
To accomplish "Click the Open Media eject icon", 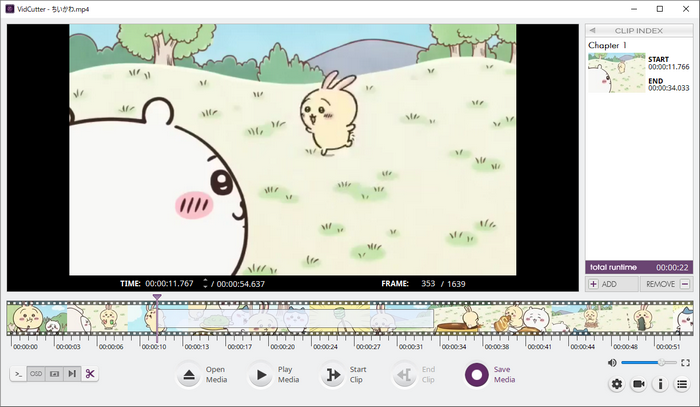I will click(x=190, y=375).
